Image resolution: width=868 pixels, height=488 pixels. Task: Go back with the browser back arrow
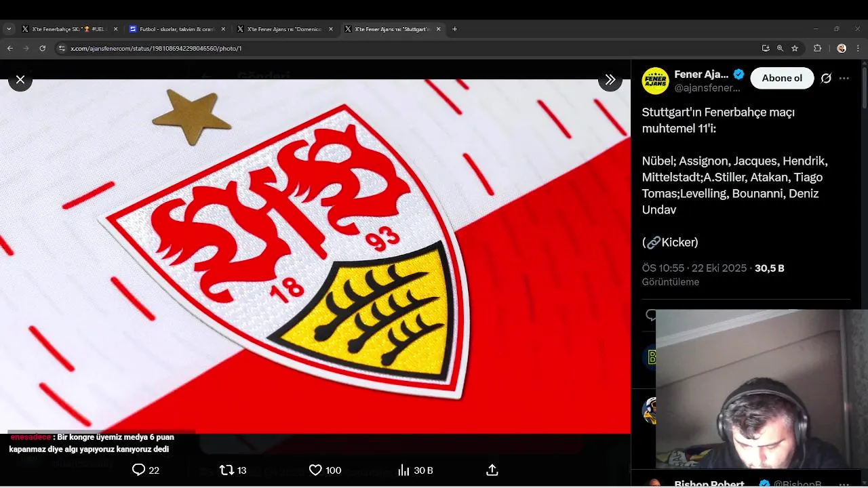[9, 48]
